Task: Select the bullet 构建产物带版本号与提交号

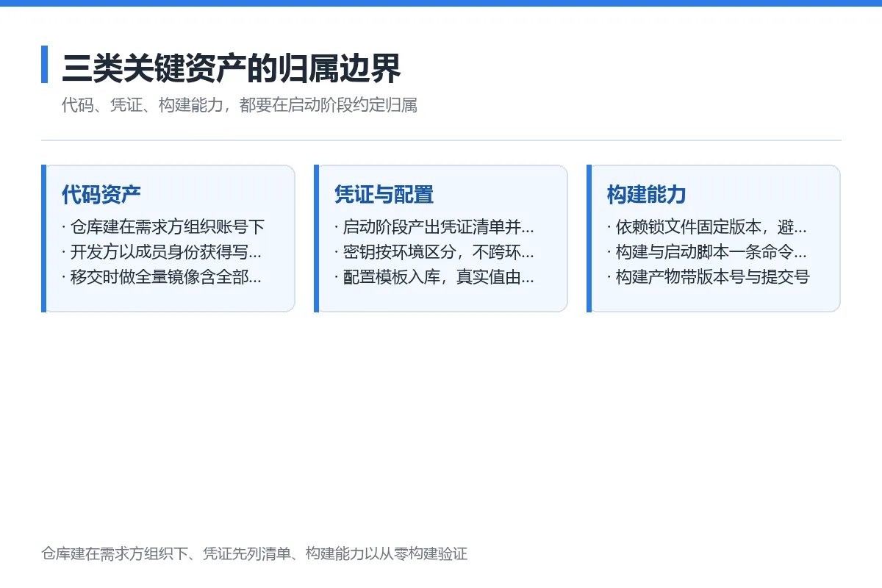Action: click(x=709, y=277)
